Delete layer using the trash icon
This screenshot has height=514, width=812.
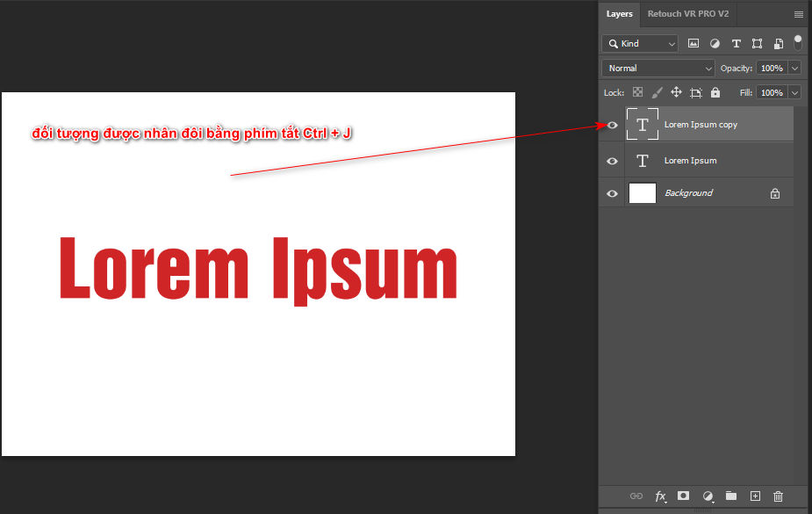[x=778, y=496]
